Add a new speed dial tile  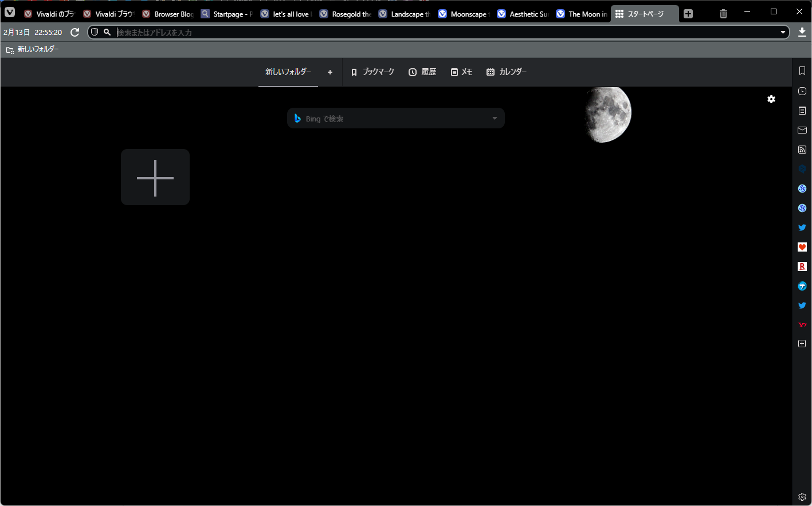pos(155,178)
